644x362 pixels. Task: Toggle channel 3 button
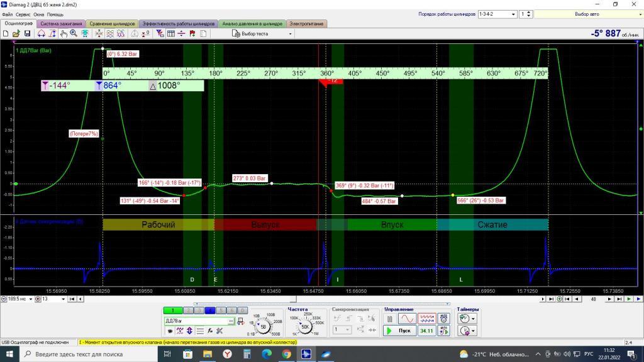point(199,310)
